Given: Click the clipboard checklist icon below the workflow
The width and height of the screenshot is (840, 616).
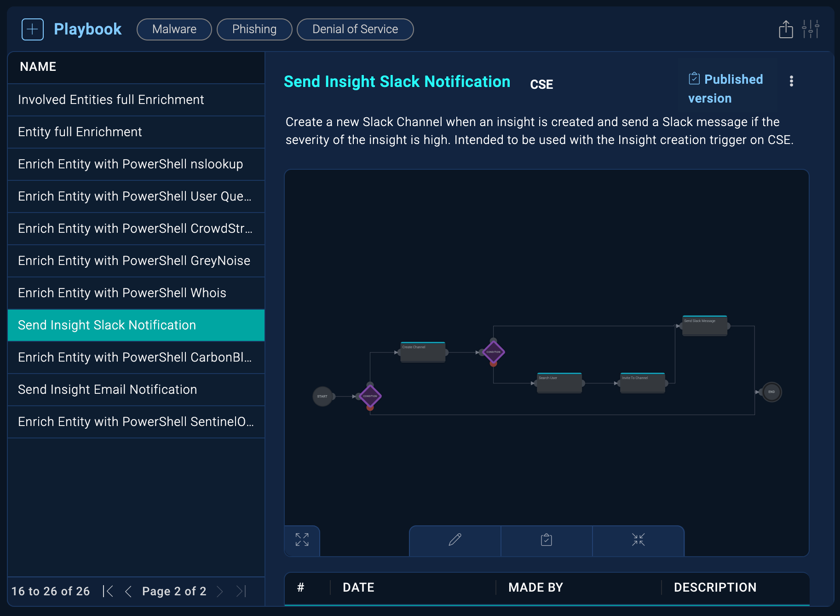Looking at the screenshot, I should 546,541.
